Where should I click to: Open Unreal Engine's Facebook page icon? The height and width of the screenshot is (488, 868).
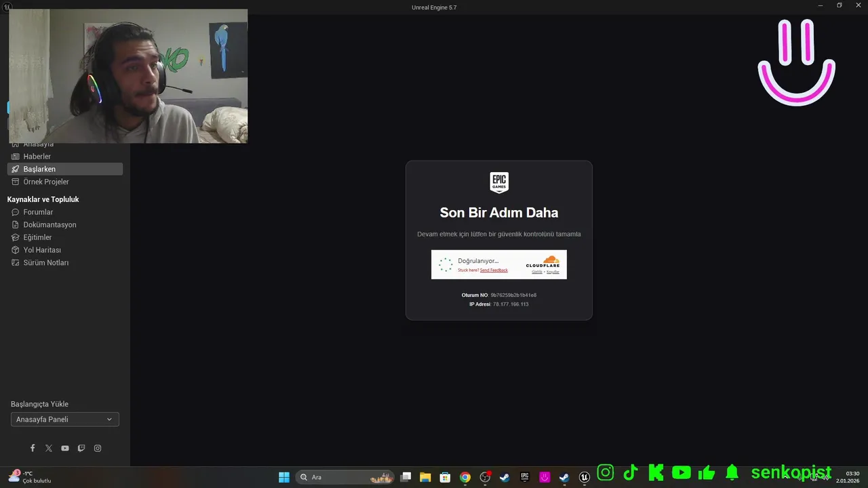pos(33,448)
